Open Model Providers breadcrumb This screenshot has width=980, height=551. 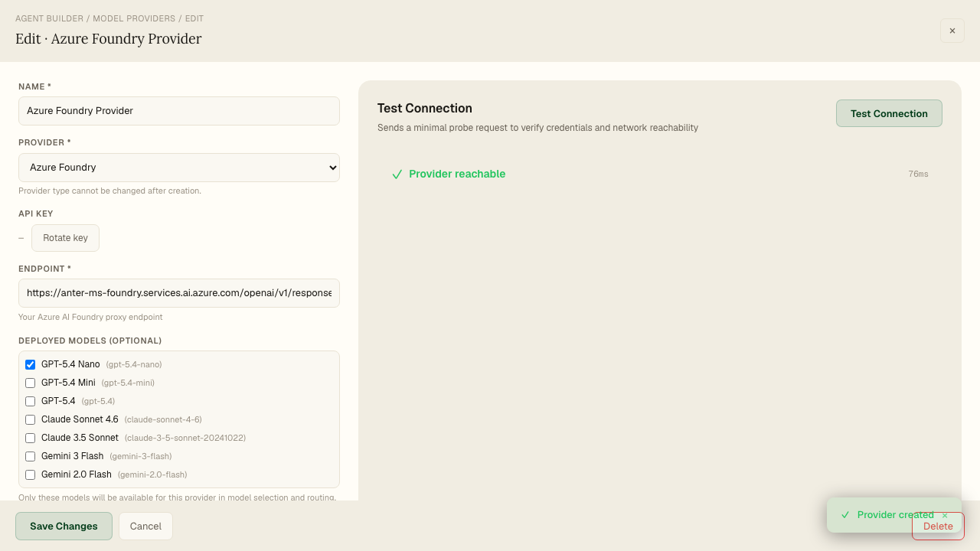(x=134, y=18)
